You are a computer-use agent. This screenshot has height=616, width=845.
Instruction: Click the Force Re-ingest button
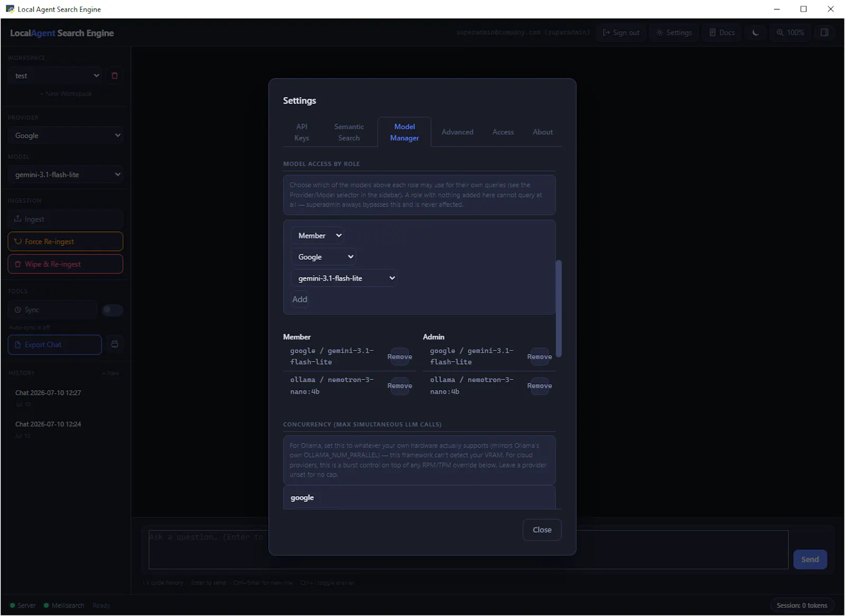pyautogui.click(x=65, y=242)
